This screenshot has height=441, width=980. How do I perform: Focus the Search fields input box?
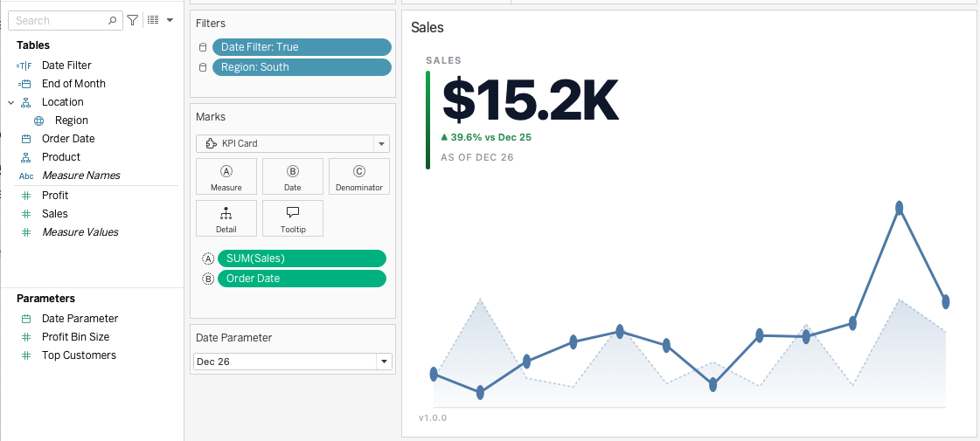(65, 21)
